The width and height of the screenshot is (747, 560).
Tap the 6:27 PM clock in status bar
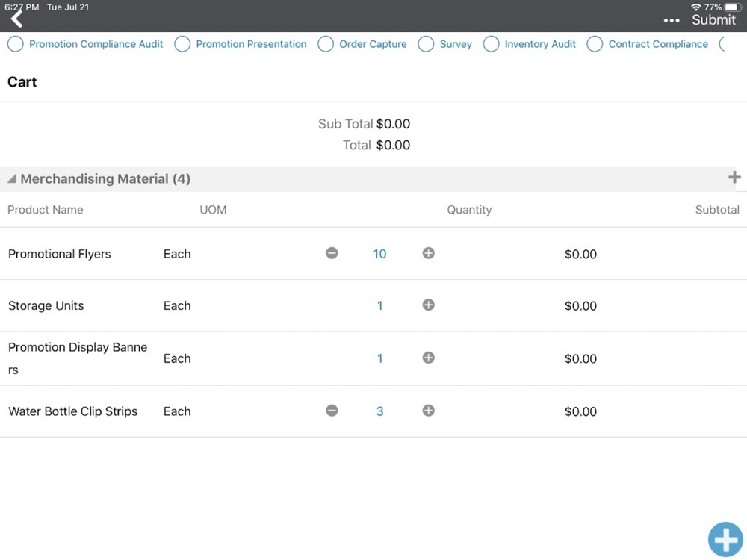tap(22, 7)
